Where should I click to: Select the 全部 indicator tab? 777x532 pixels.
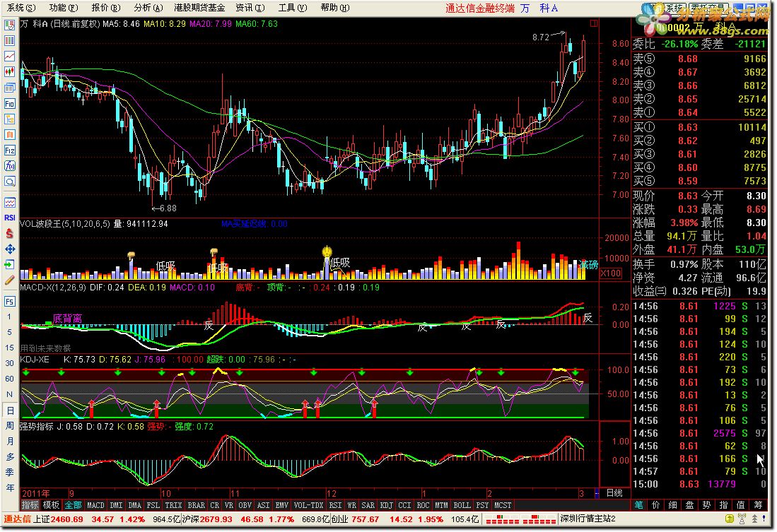pyautogui.click(x=74, y=505)
